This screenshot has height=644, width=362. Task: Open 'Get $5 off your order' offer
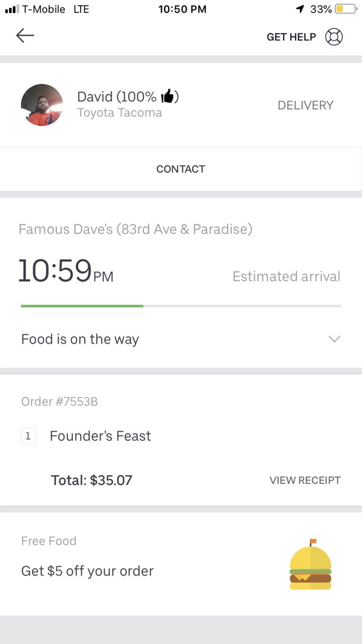click(87, 571)
